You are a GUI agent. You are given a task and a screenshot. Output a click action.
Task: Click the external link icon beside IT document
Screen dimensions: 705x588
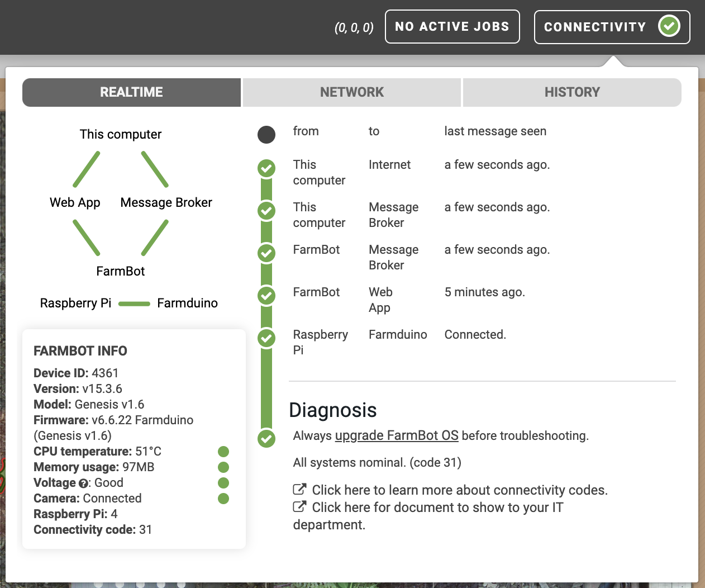pyautogui.click(x=299, y=507)
